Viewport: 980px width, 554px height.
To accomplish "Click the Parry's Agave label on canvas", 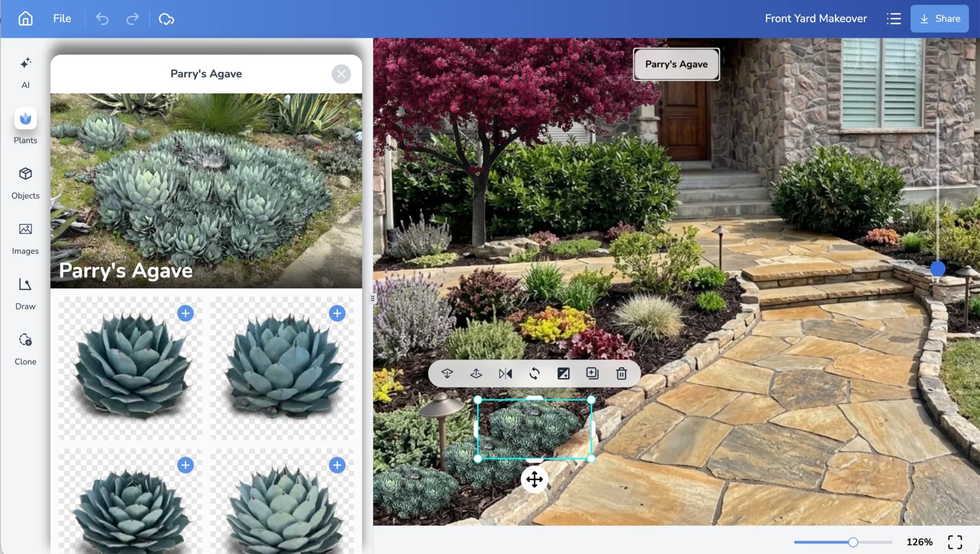I will (x=676, y=64).
